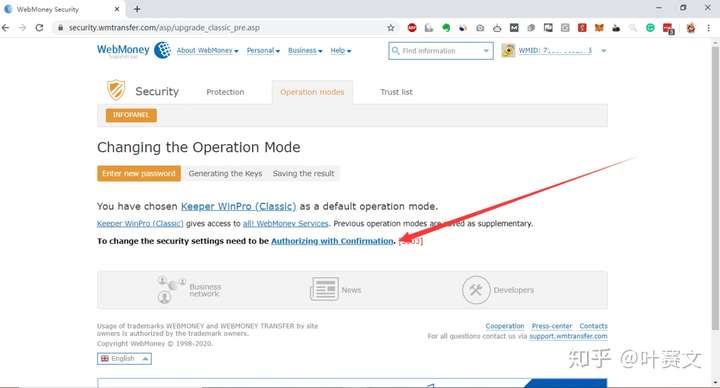Click the WMID avatar icon
Image resolution: width=720 pixels, height=388 pixels.
[508, 51]
